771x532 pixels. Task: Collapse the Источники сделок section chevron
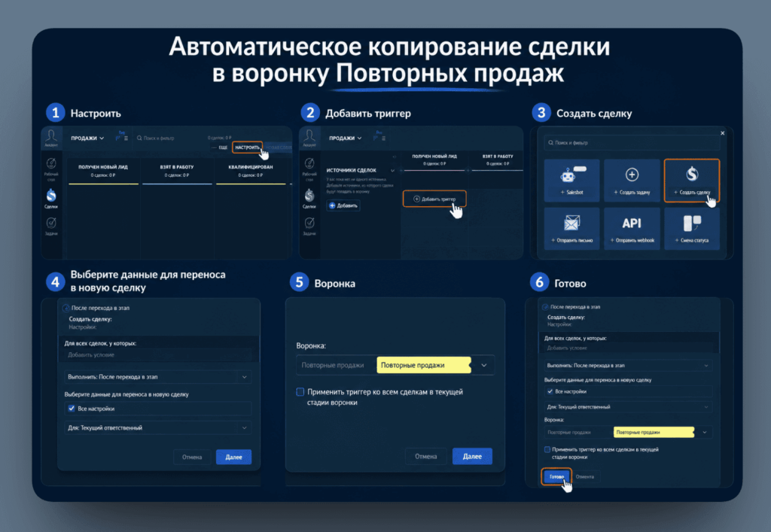pyautogui.click(x=392, y=171)
